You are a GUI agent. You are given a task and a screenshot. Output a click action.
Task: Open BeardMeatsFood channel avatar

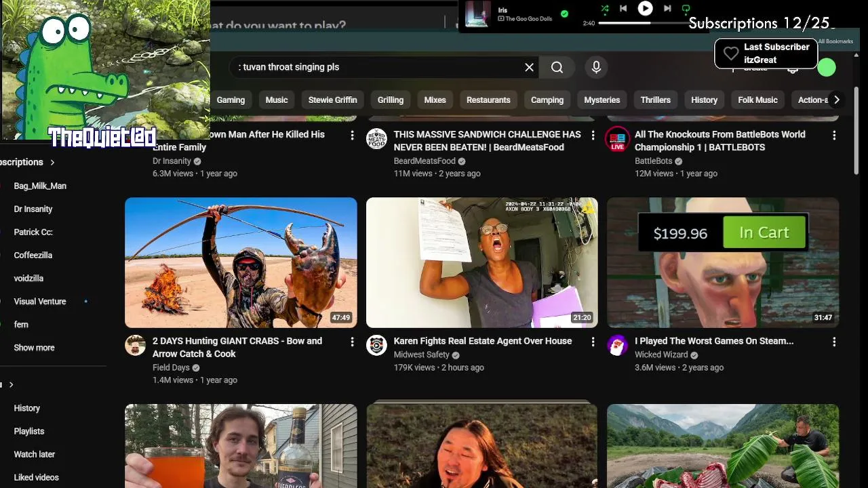click(x=376, y=138)
